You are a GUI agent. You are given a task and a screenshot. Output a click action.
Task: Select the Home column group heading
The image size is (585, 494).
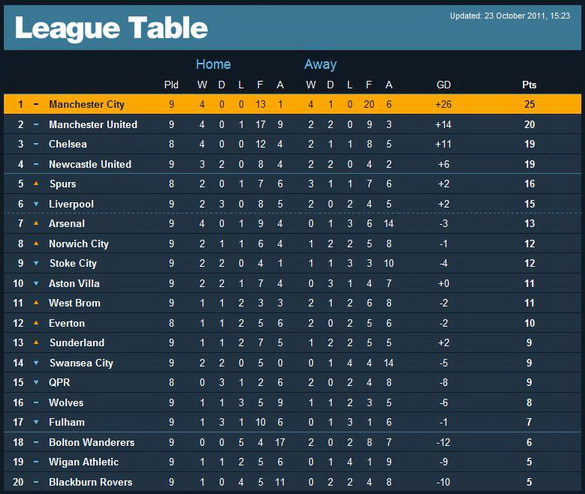(213, 64)
